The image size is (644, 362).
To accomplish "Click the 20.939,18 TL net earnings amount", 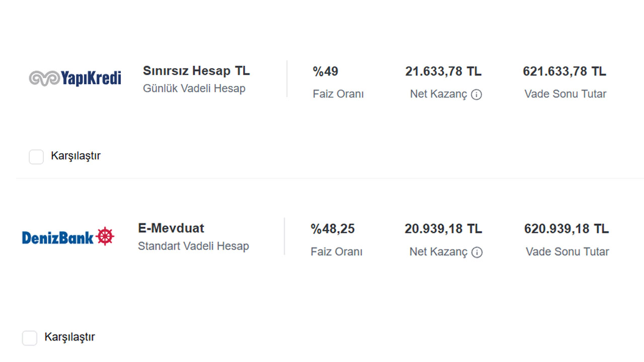I will pyautogui.click(x=443, y=229).
